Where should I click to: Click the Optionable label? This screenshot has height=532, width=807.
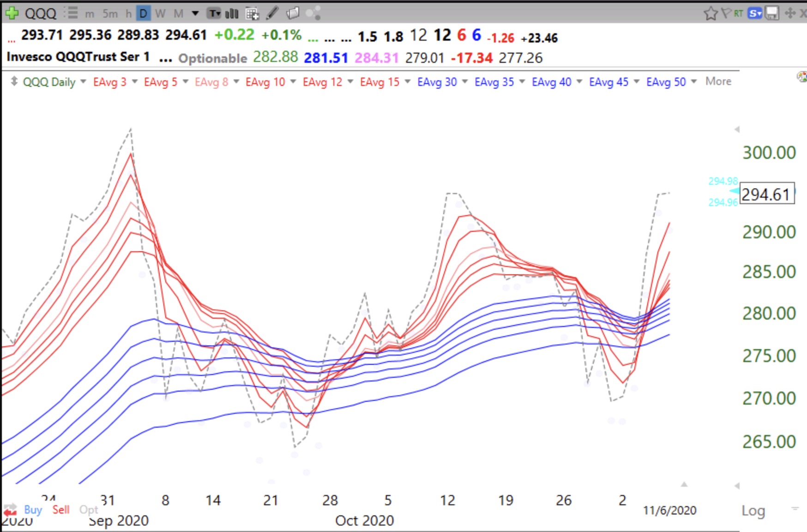(x=213, y=58)
